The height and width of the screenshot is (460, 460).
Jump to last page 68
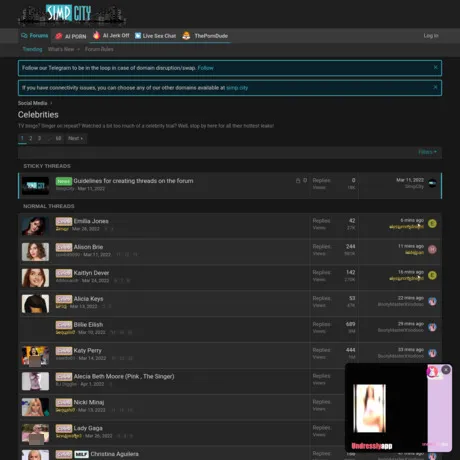pos(58,138)
